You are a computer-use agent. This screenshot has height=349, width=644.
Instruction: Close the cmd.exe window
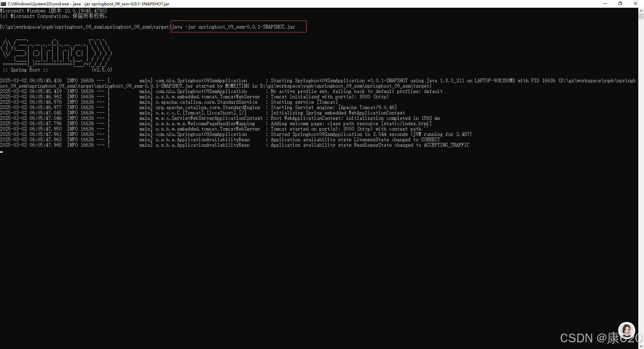pos(636,4)
